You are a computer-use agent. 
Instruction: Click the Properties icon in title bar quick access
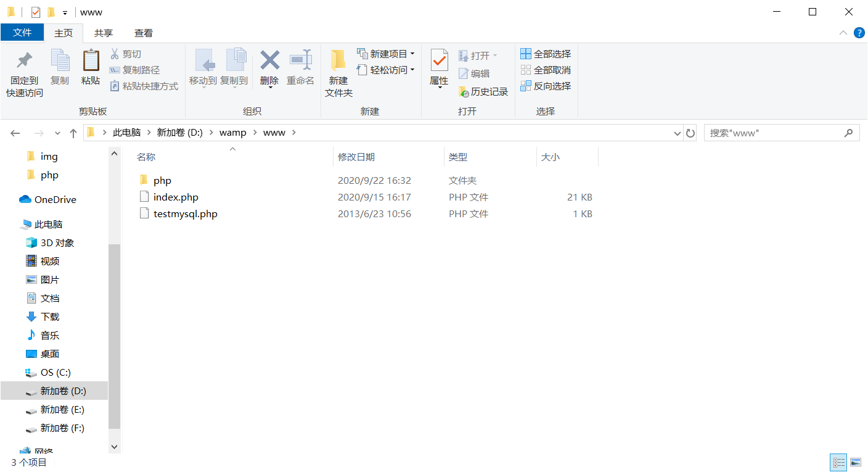point(36,12)
